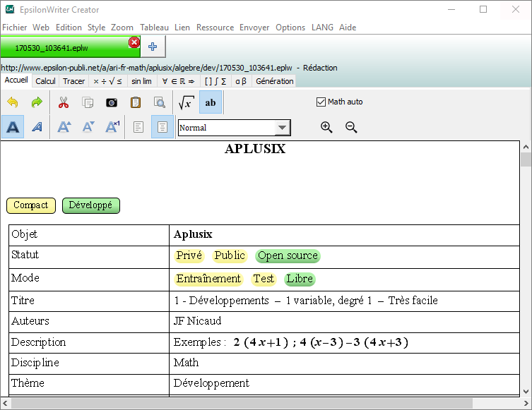Open the Zoom menu

coord(122,28)
